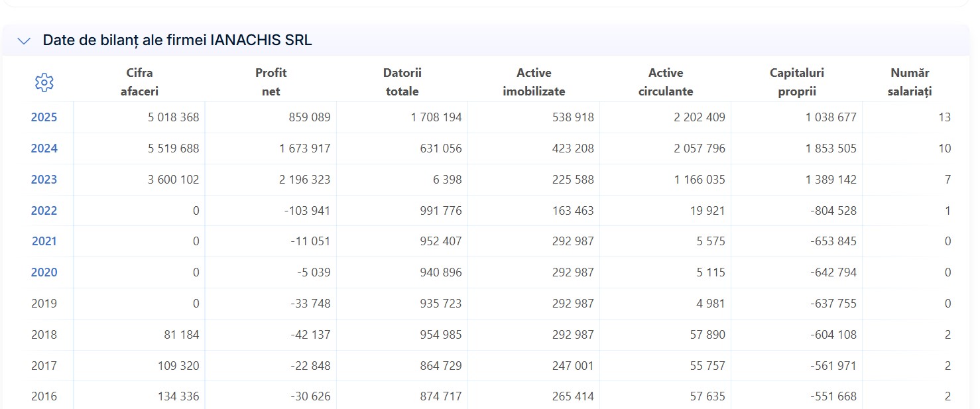Click the section title Date de bilanț ale firmei IANACHIS SRL
This screenshot has height=409, width=980.
tap(177, 40)
